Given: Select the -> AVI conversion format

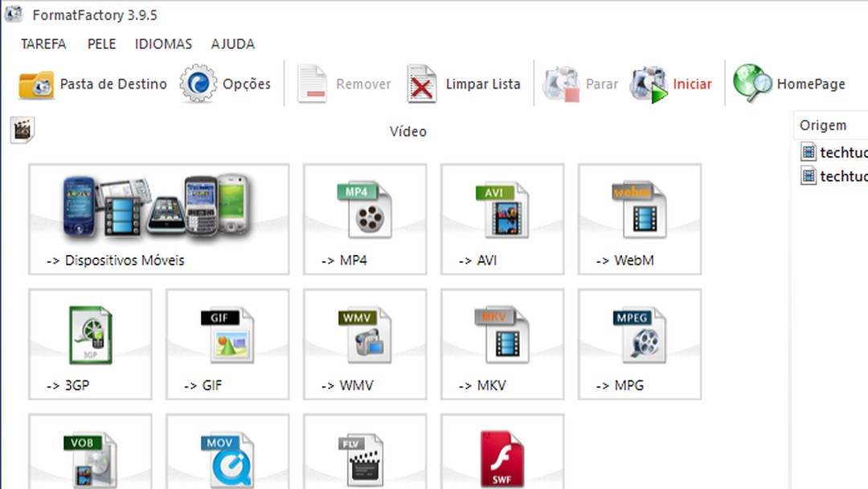Looking at the screenshot, I should tap(502, 219).
